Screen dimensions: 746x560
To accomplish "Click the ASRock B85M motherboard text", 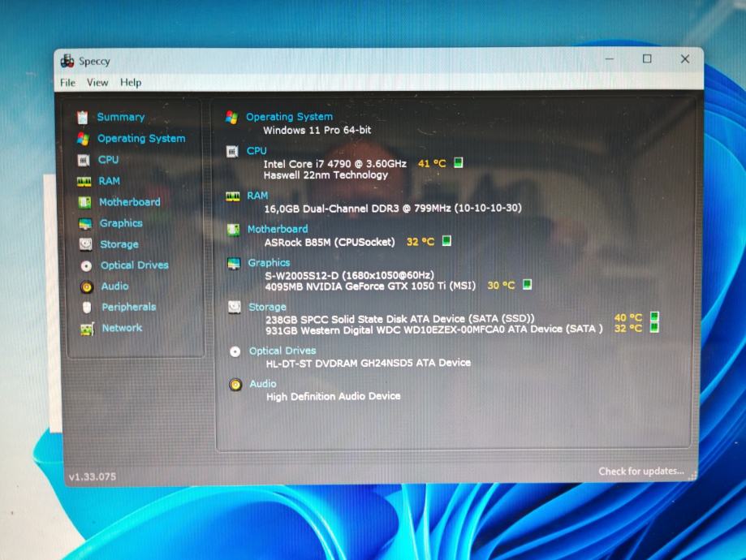I will (330, 242).
